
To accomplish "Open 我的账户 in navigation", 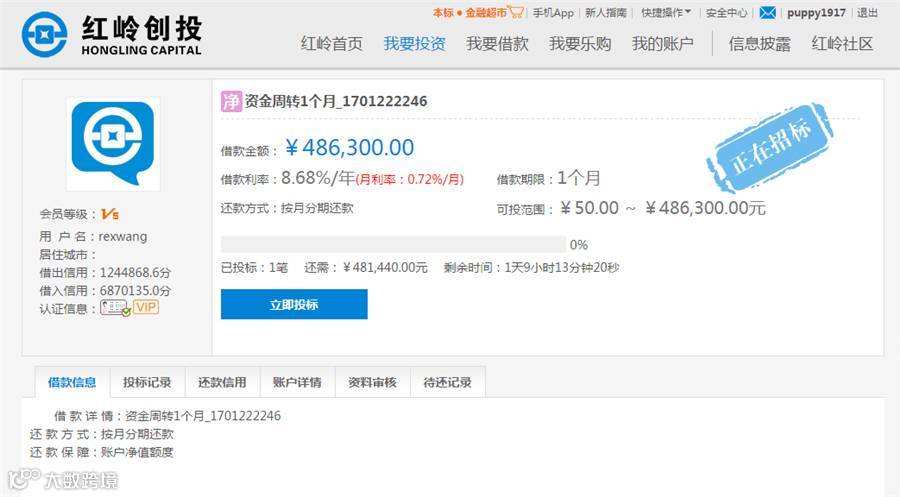I will pyautogui.click(x=662, y=44).
